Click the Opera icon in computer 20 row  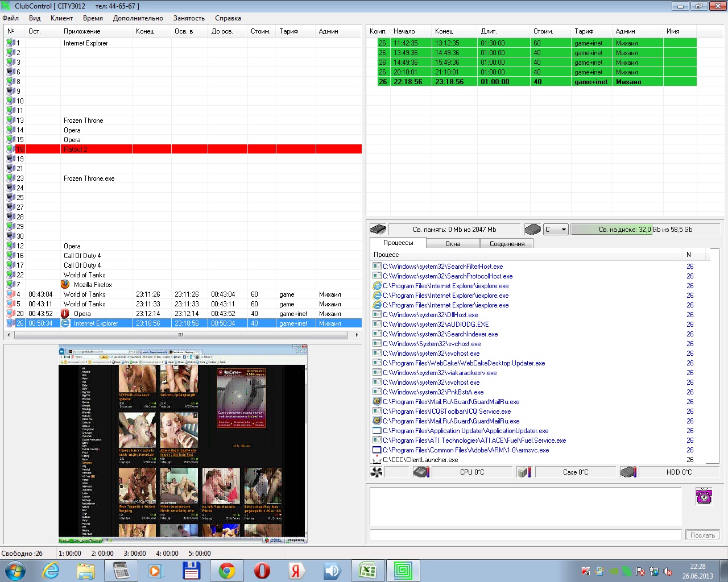[65, 314]
